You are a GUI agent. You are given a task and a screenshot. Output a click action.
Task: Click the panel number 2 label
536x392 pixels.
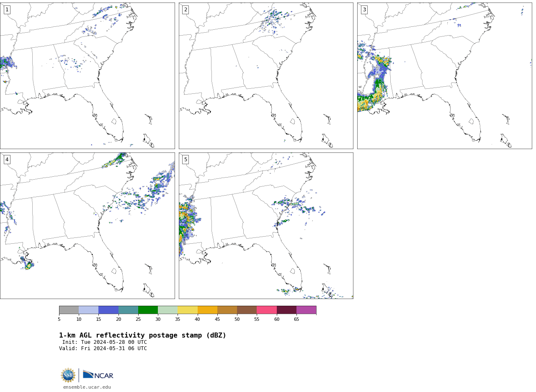point(186,10)
